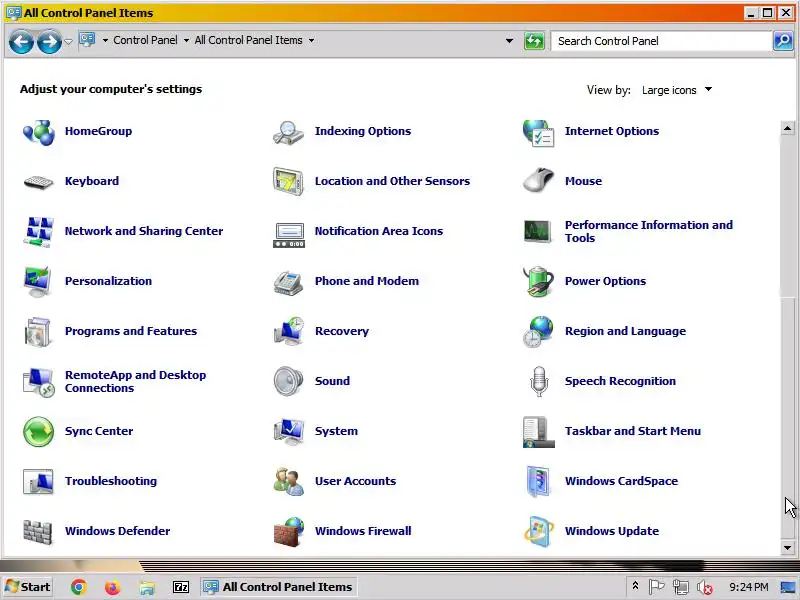Open the Phone and Modem icon

coord(288,282)
